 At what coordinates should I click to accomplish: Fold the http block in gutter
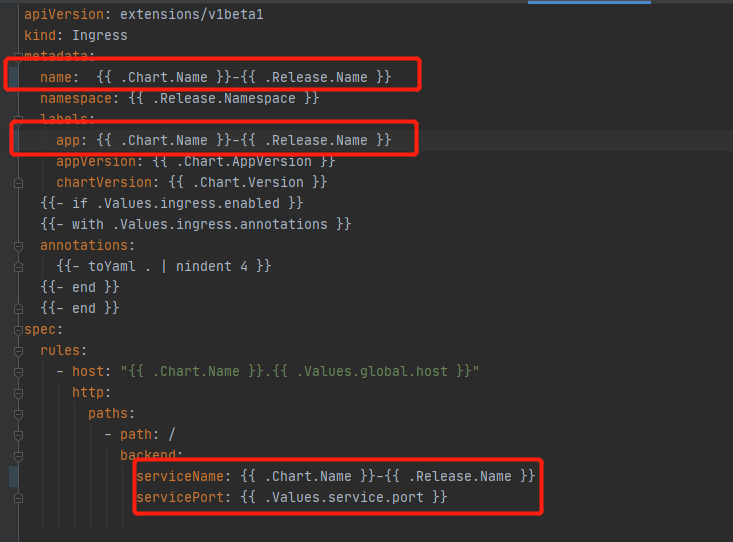[x=17, y=393]
